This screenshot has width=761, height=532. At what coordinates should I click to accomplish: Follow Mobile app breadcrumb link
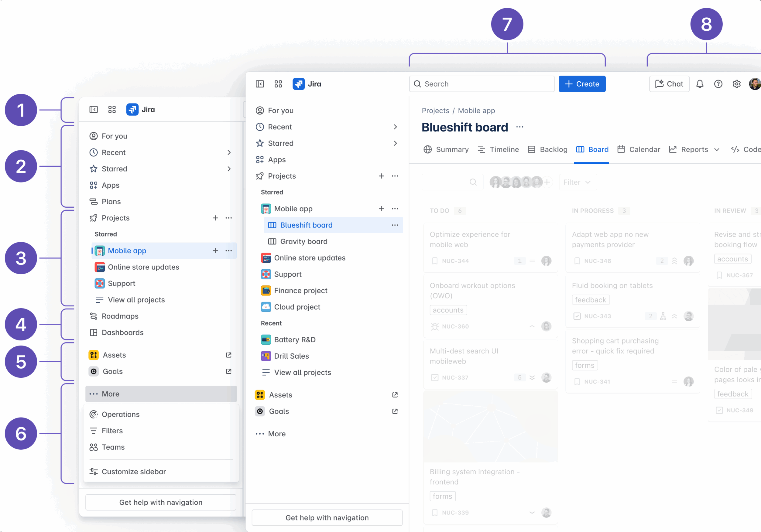coord(476,111)
